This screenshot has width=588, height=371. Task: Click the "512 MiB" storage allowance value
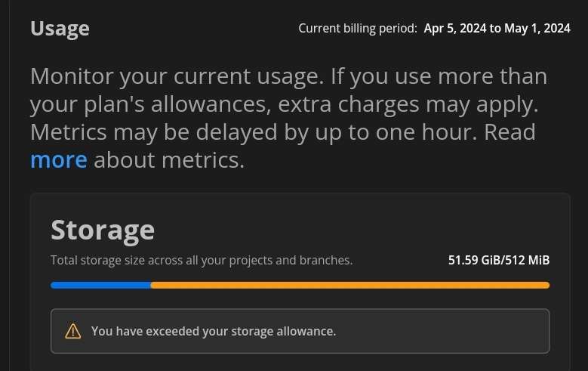coord(528,261)
